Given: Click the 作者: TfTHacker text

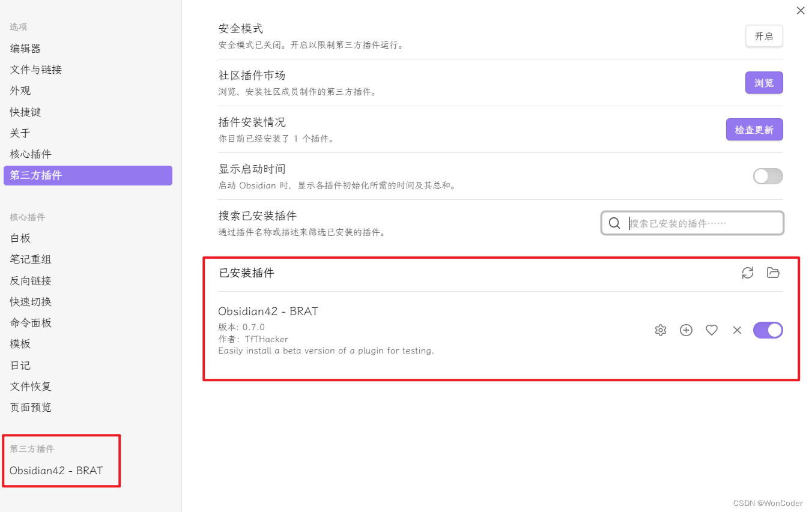Looking at the screenshot, I should [253, 339].
